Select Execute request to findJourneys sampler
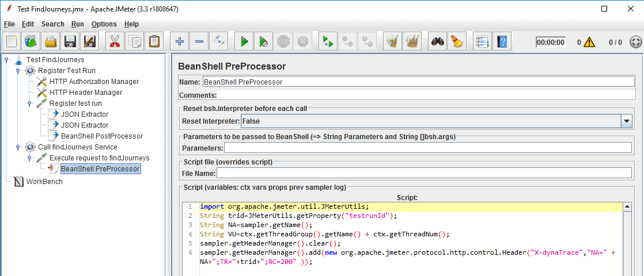Viewport: 644px width, 276px height. pyautogui.click(x=100, y=158)
